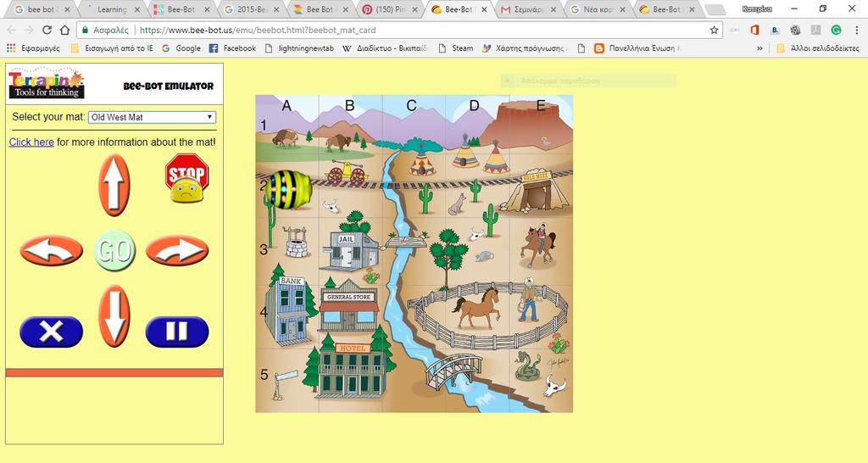The width and height of the screenshot is (868, 463).
Task: Click the forward arrow button
Action: (114, 185)
